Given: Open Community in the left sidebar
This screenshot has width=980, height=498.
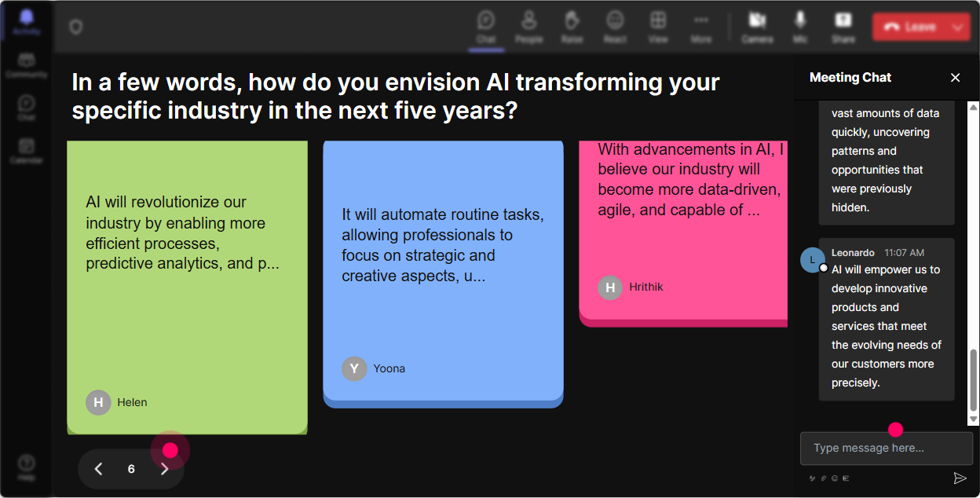Looking at the screenshot, I should (26, 65).
